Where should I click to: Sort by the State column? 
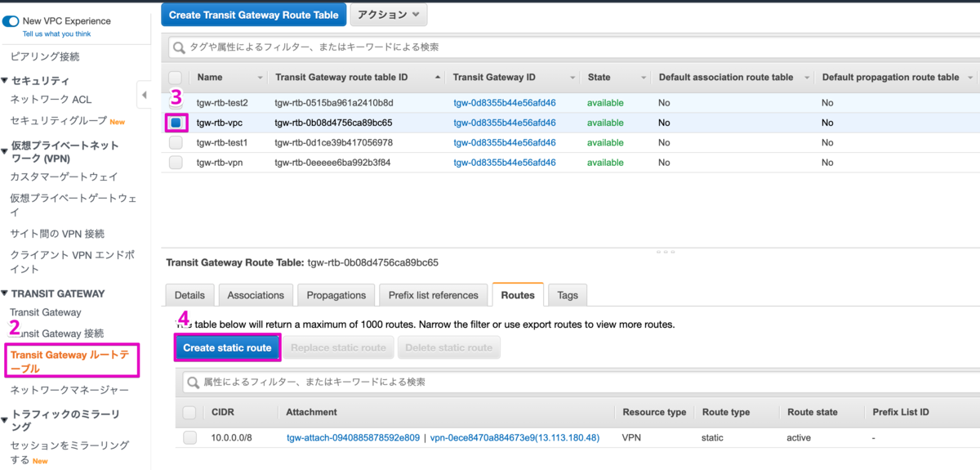tap(643, 78)
